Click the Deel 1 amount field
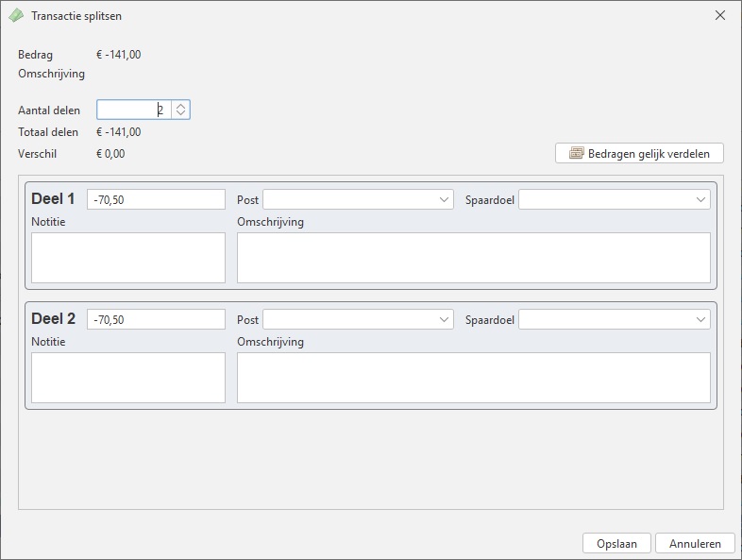This screenshot has height=560, width=742. (x=156, y=200)
